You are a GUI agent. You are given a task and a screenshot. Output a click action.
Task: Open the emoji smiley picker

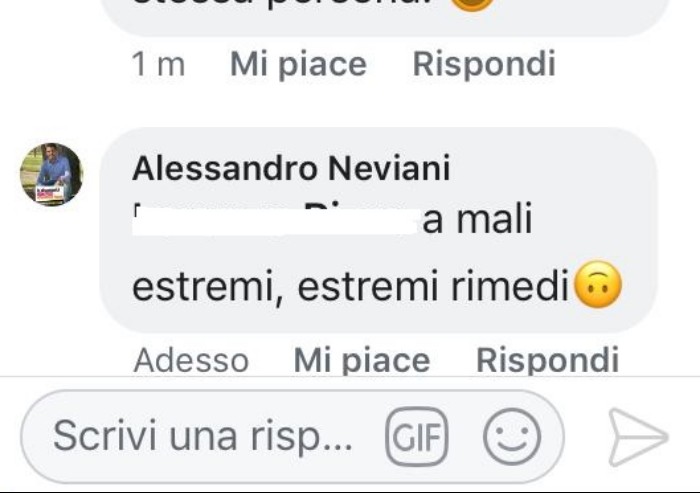point(512,436)
